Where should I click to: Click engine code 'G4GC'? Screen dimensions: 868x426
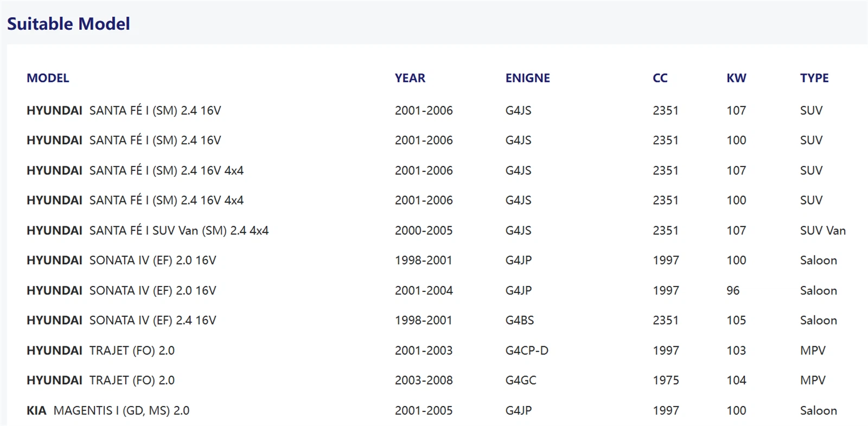click(521, 380)
